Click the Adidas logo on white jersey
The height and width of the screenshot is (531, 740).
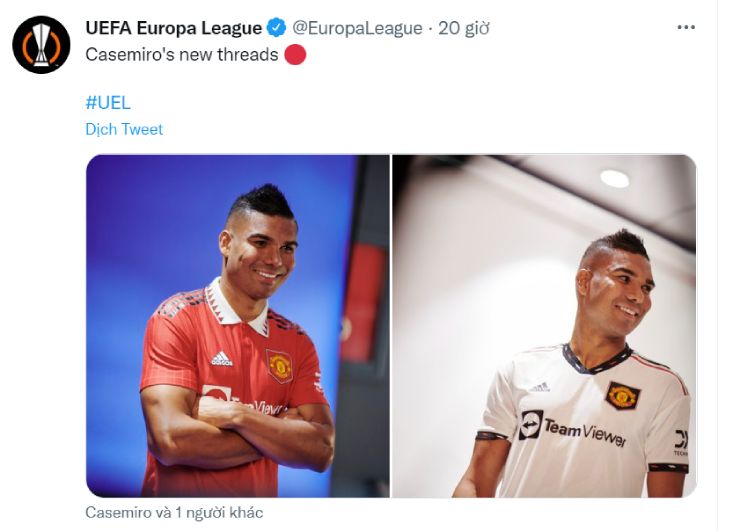pos(539,388)
